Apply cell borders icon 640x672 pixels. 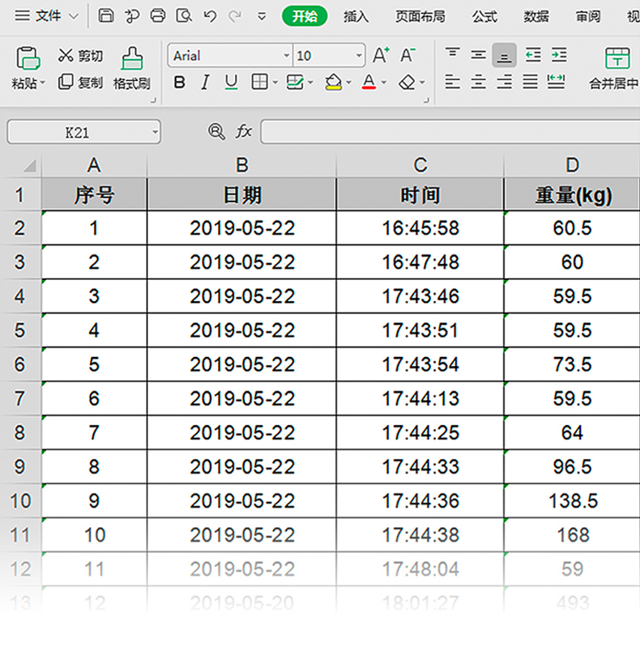[x=259, y=82]
